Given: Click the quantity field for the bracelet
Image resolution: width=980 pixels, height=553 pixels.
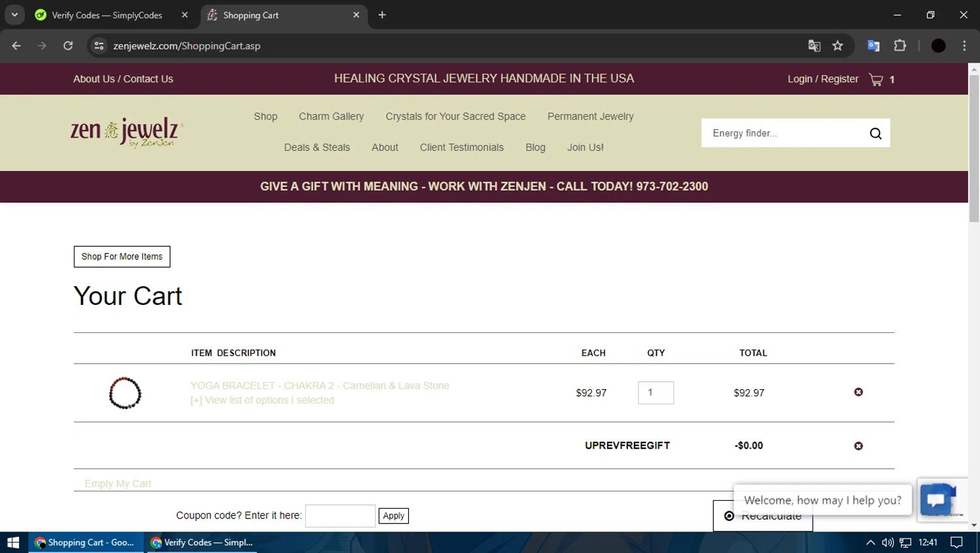Looking at the screenshot, I should (656, 392).
